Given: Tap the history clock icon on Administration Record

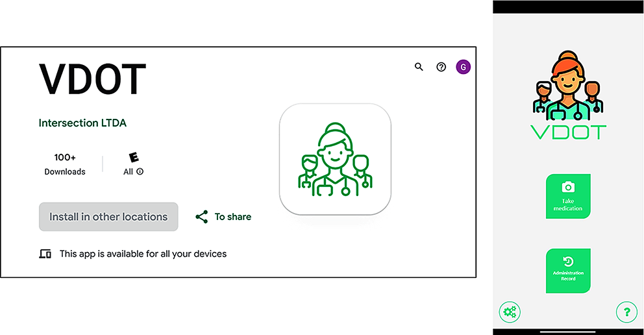Looking at the screenshot, I should point(568,262).
